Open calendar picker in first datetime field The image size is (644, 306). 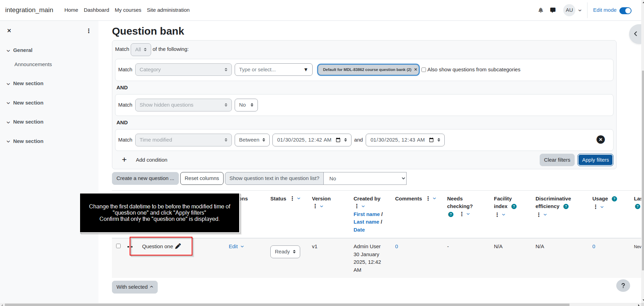338,140
